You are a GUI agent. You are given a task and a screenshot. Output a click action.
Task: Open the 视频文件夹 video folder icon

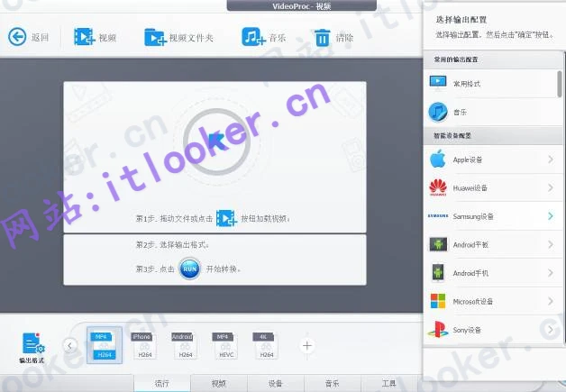(155, 37)
